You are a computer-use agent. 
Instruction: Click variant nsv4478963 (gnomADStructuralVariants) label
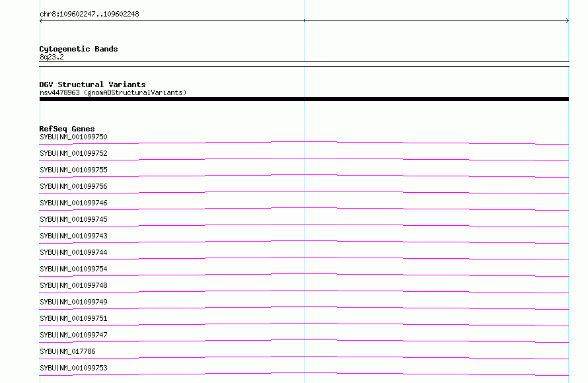tap(113, 92)
